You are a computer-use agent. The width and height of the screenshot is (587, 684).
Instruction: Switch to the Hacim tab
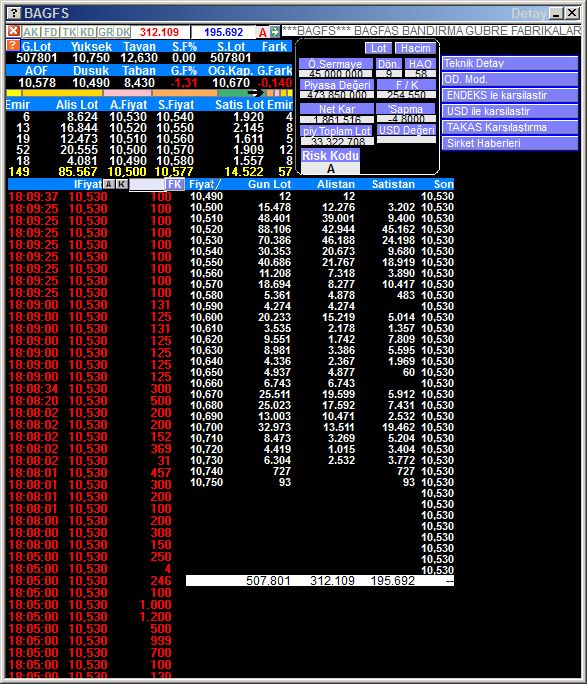[415, 48]
